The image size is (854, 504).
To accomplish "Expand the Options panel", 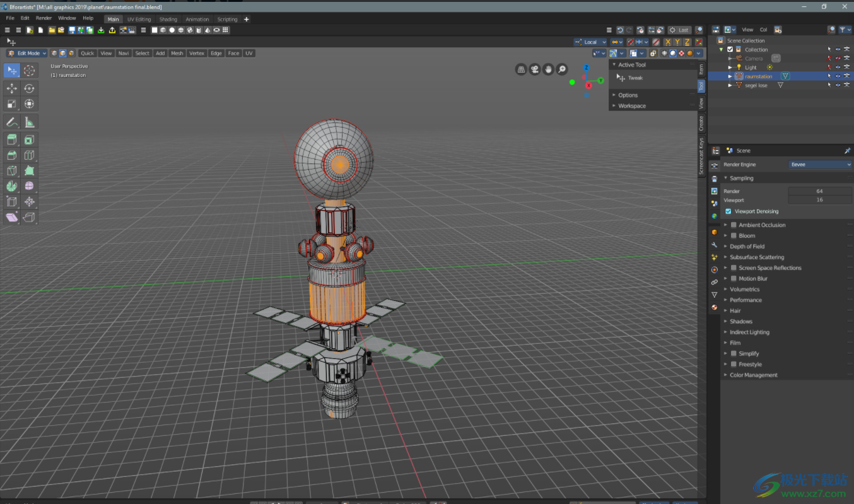I will [628, 95].
